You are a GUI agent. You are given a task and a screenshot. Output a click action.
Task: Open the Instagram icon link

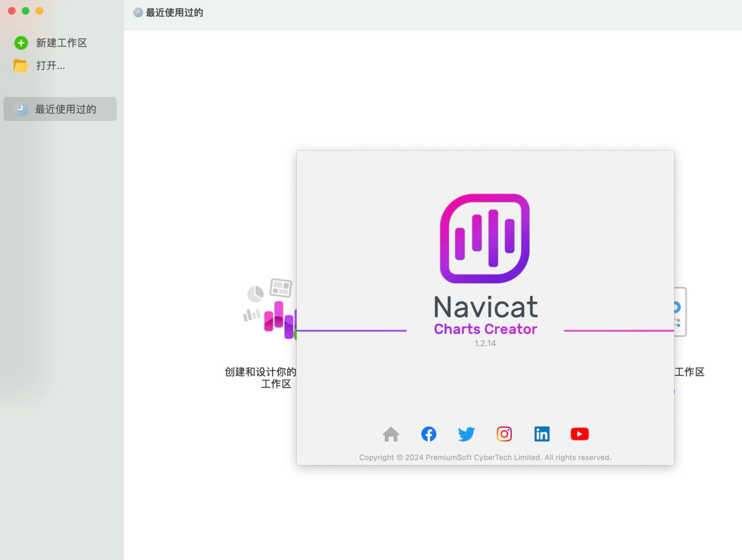(504, 434)
